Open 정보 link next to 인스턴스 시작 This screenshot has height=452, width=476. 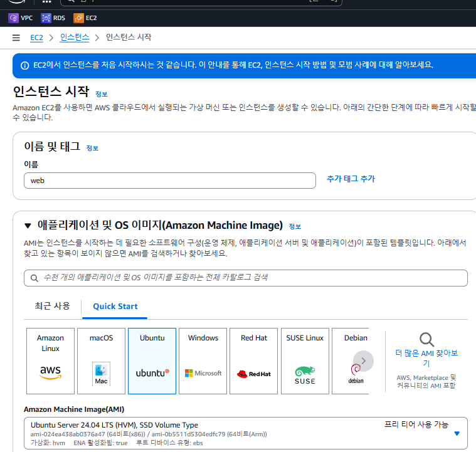pos(102,94)
